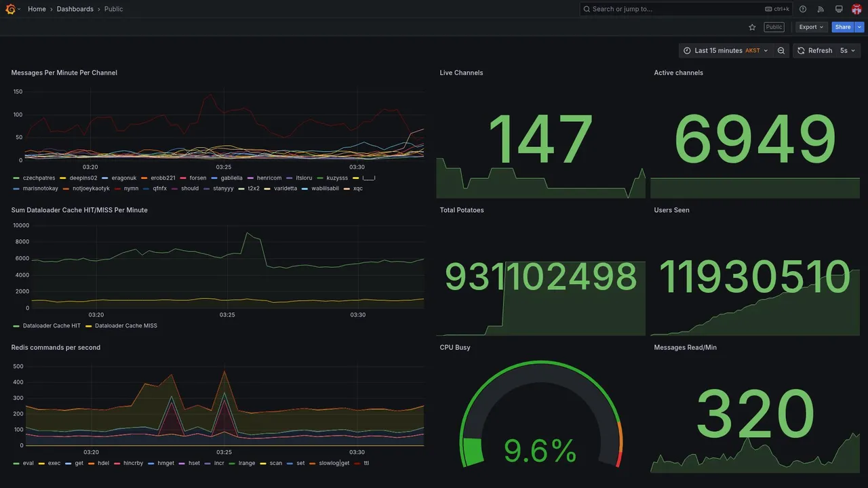Viewport: 868px width, 488px height.
Task: Click the monitor icon beside avatar
Action: 839,9
